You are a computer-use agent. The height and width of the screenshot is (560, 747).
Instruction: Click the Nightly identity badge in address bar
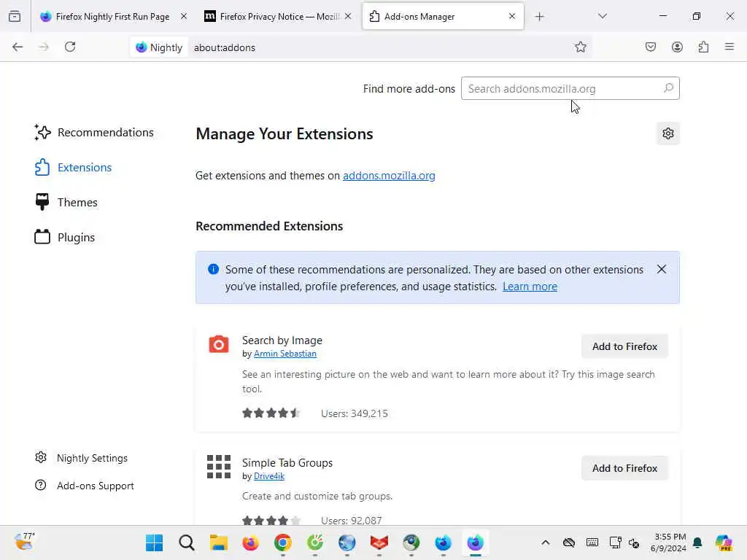click(159, 47)
